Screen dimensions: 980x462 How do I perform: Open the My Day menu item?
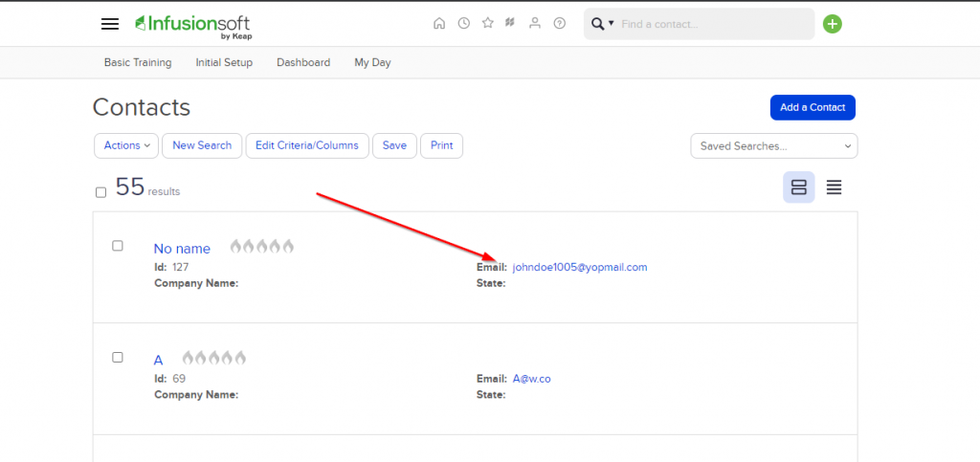(372, 62)
